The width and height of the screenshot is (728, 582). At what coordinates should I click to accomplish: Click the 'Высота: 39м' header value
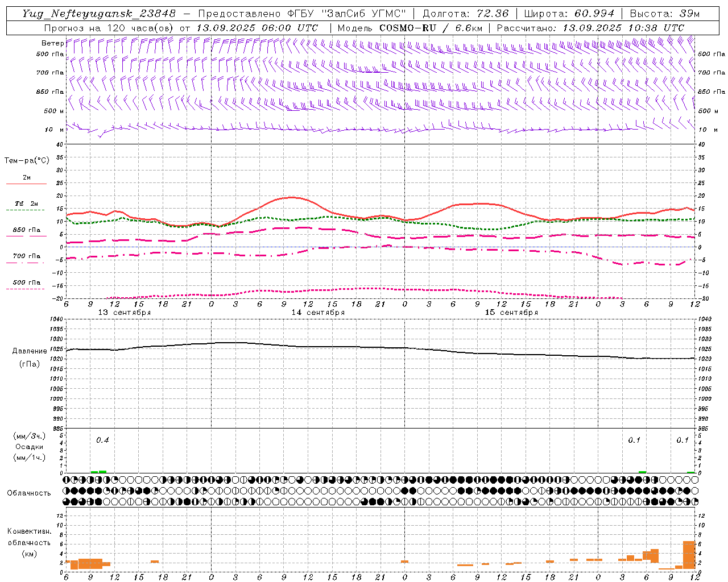point(665,14)
